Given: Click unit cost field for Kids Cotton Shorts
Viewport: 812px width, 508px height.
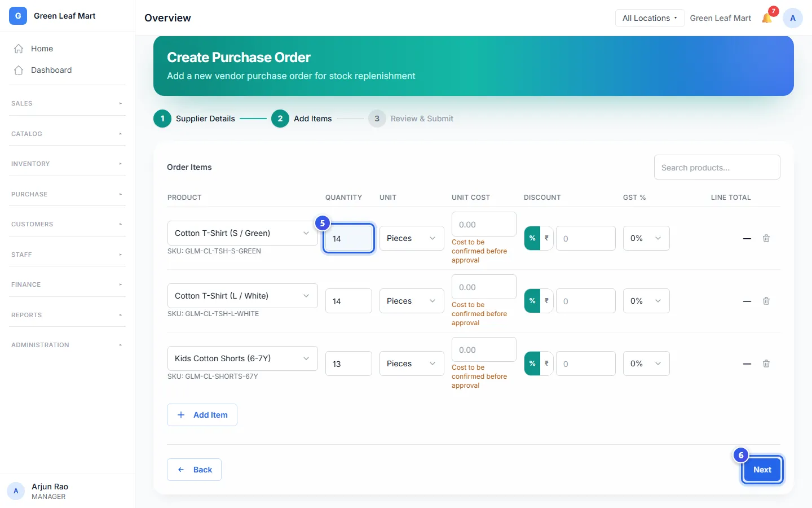Looking at the screenshot, I should [484, 350].
